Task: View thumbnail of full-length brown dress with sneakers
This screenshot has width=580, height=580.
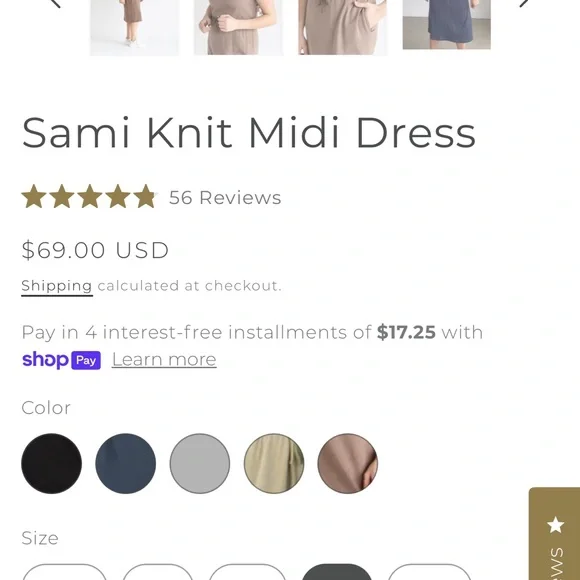Action: pos(135,27)
